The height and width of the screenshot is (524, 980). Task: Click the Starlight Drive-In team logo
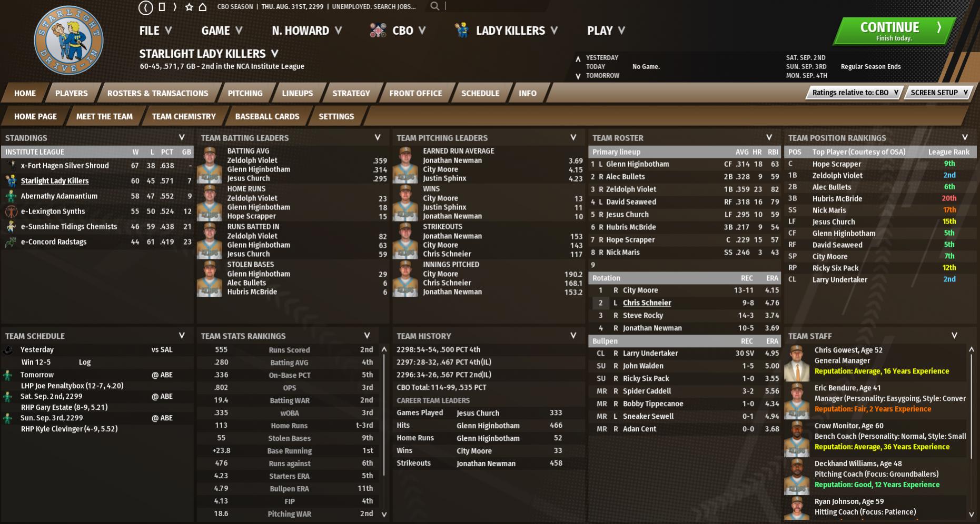(68, 41)
